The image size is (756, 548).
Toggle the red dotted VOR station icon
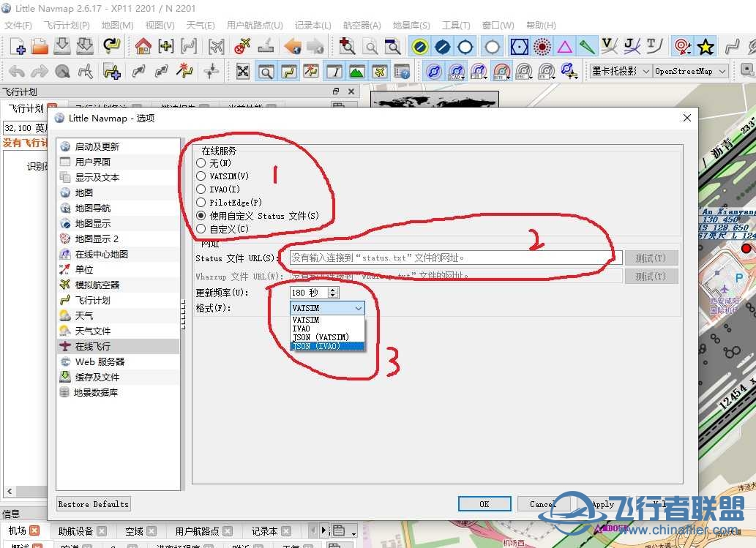click(542, 47)
